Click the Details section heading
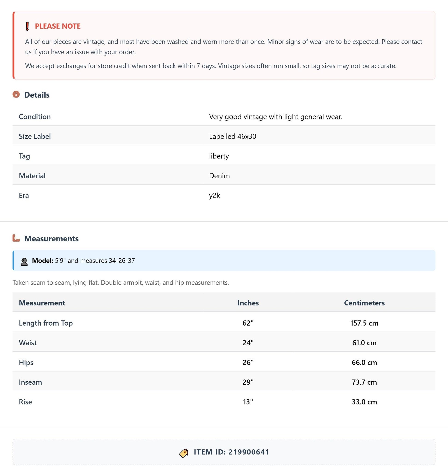This screenshot has width=448, height=476. (37, 95)
